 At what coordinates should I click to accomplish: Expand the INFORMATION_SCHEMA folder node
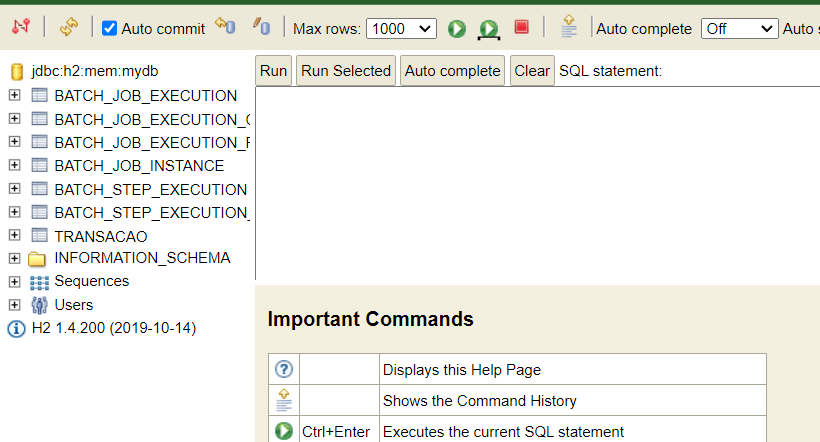(x=14, y=258)
